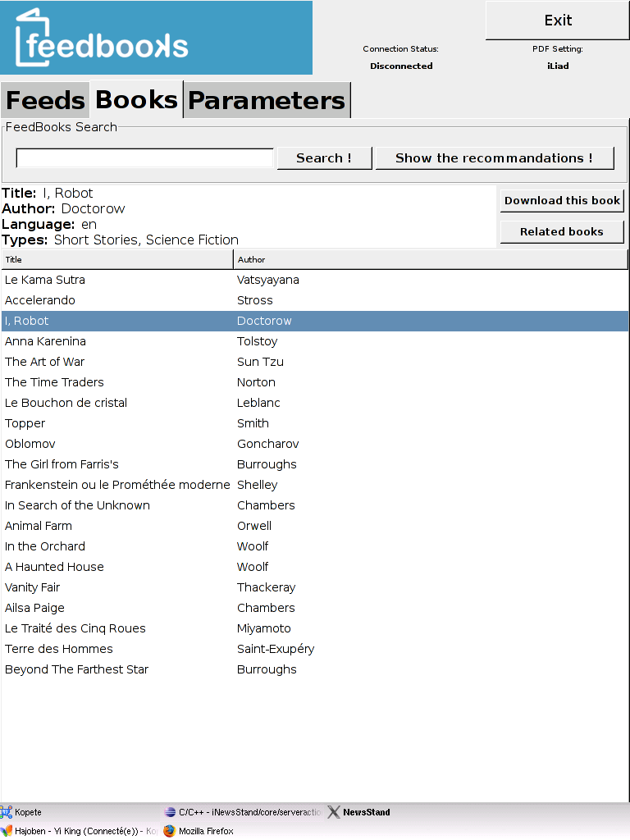
Task: Select Beyond The Farthest Star row
Action: [314, 669]
